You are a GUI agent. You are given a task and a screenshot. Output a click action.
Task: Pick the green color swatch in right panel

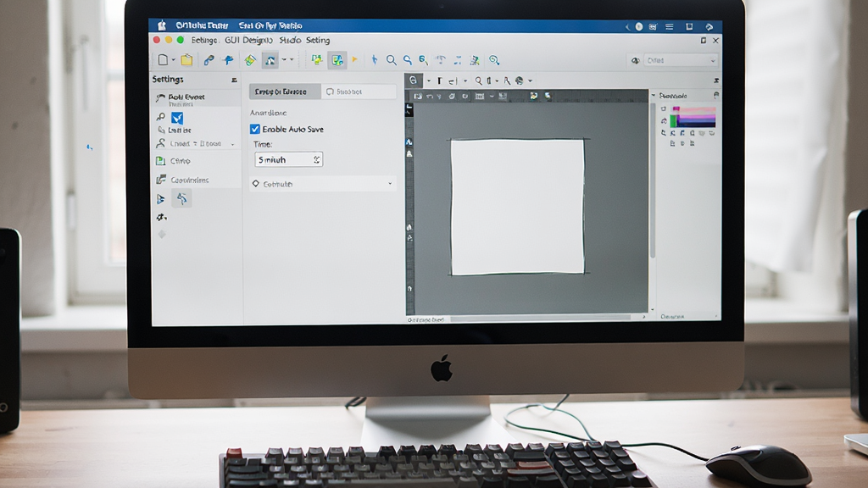[674, 120]
